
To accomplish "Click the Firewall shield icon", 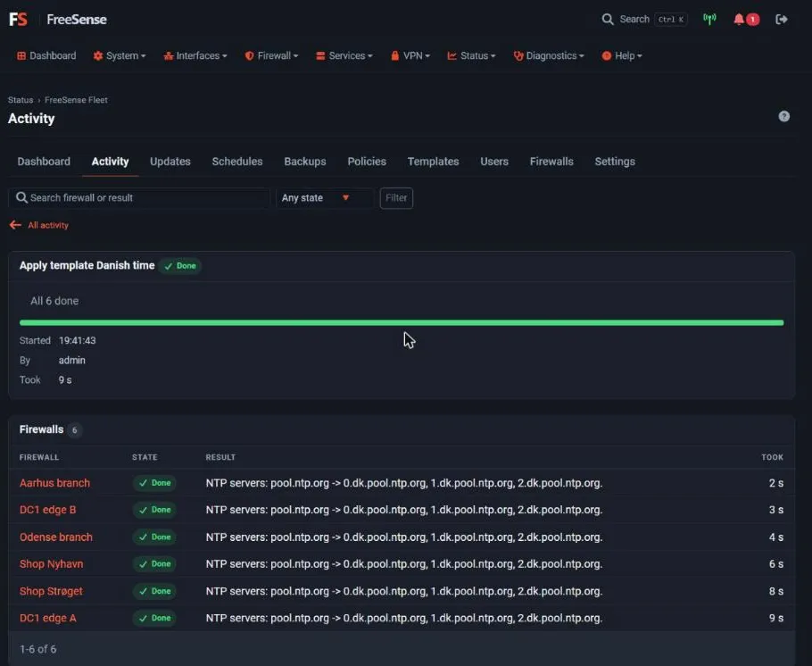I will point(249,55).
